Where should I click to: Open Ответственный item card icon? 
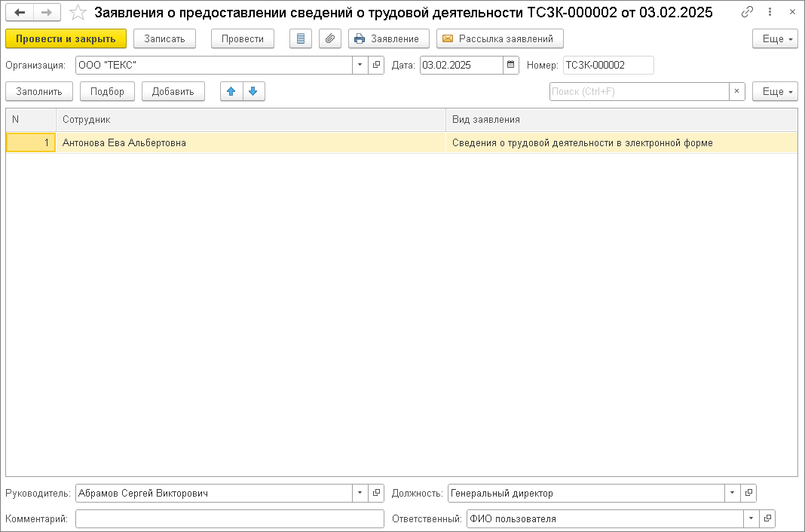click(x=767, y=518)
